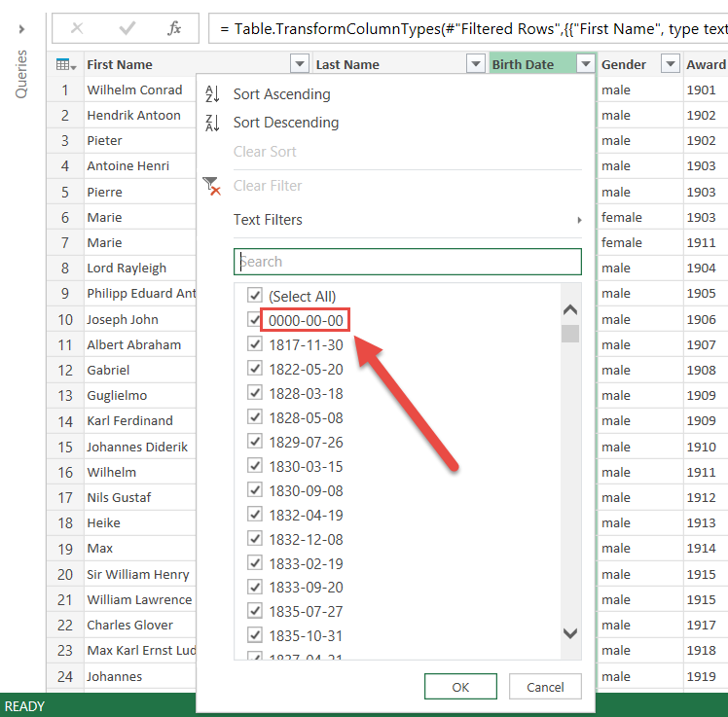
Task: Click the filter list scrollbar down arrow
Action: (x=571, y=632)
